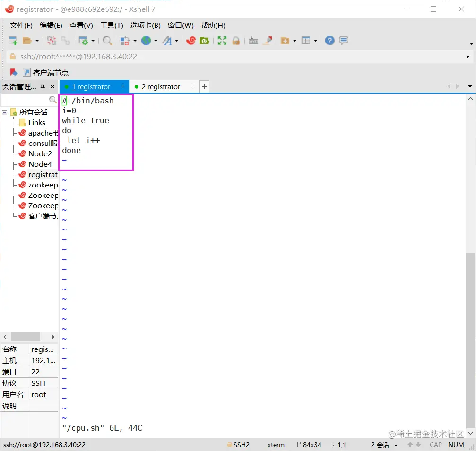Expand the globe encoding dropdown arrow
The image size is (476, 451).
[156, 40]
